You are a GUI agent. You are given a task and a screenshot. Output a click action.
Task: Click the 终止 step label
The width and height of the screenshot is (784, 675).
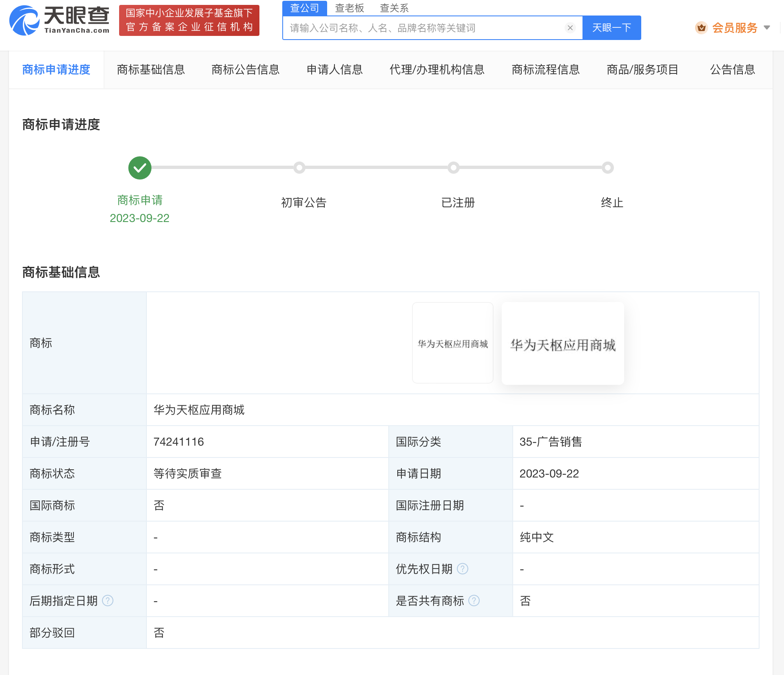coord(612,202)
